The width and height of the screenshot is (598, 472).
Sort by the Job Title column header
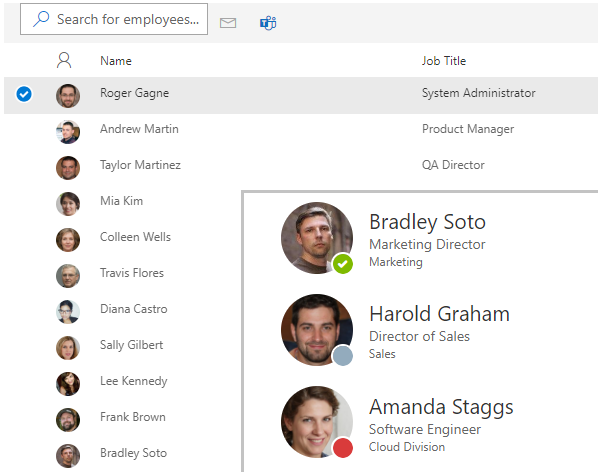coord(444,61)
